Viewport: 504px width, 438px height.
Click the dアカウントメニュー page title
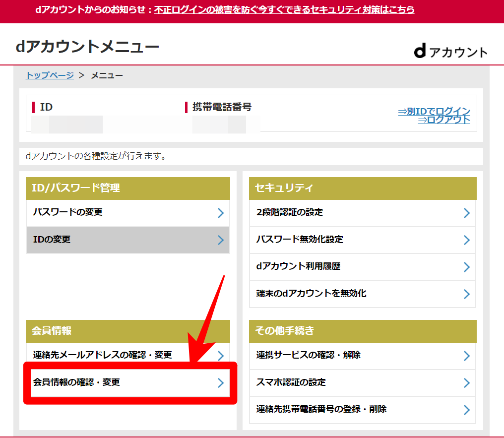[87, 47]
